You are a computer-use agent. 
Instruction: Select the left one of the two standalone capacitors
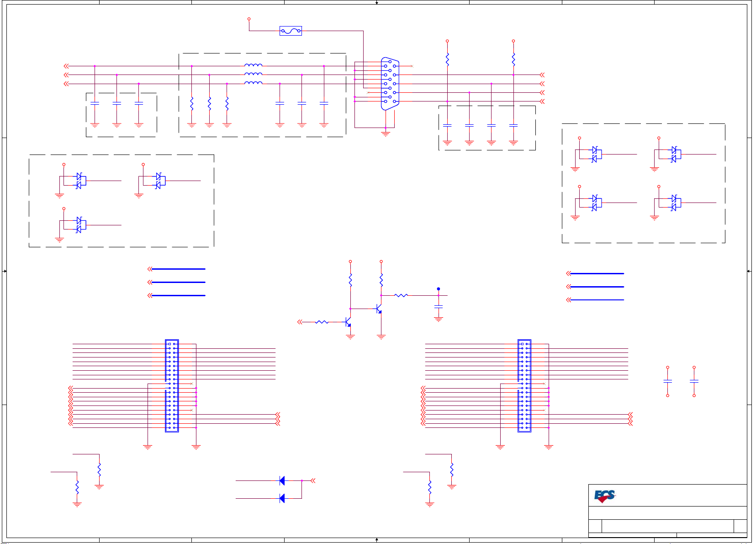668,381
